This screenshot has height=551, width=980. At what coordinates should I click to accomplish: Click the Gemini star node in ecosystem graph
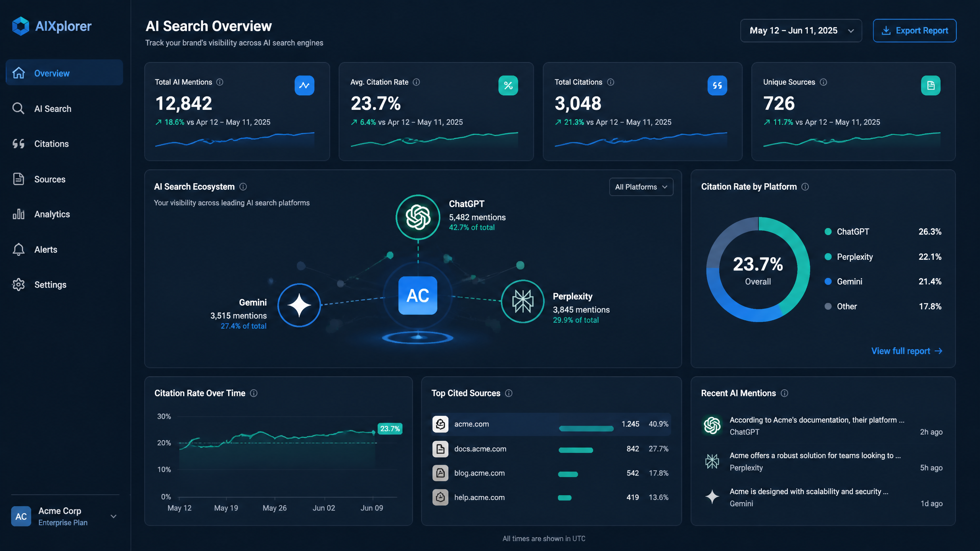299,305
